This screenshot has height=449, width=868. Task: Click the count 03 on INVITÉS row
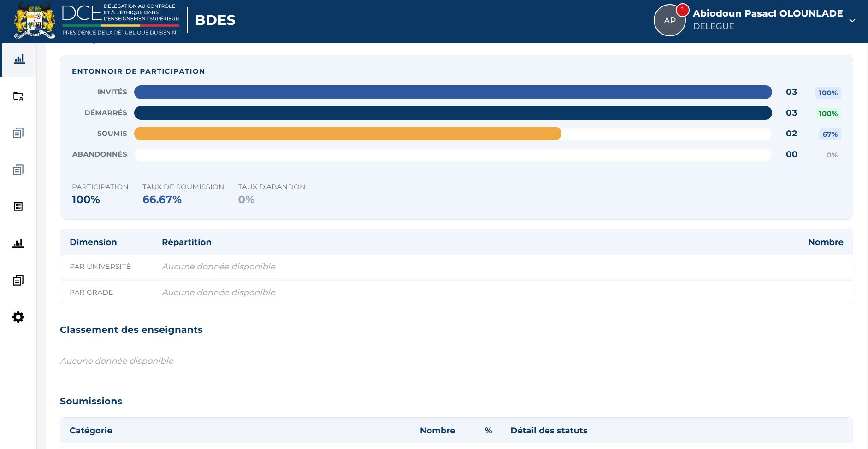pos(791,92)
